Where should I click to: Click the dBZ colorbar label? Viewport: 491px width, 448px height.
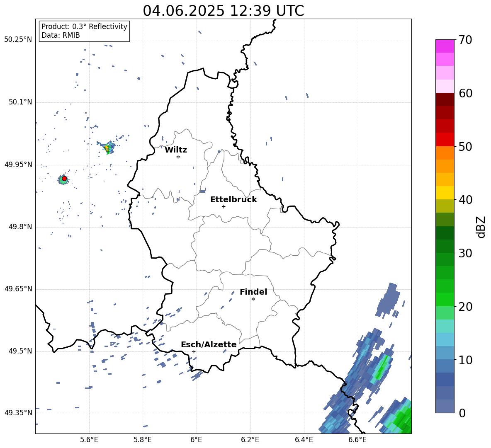coord(481,227)
